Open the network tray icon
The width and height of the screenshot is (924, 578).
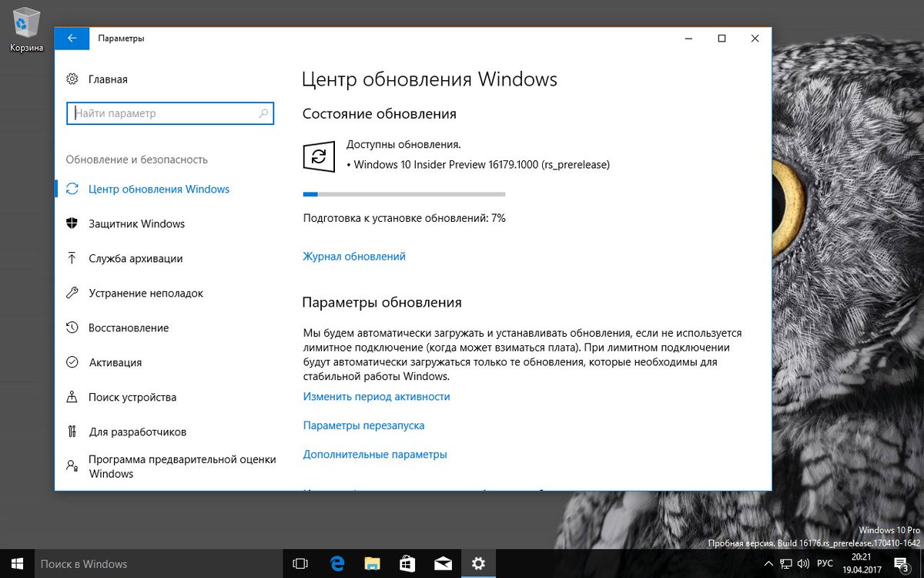click(787, 563)
